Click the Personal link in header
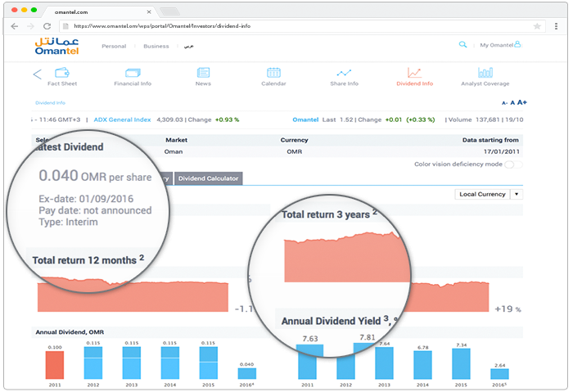 pyautogui.click(x=114, y=46)
